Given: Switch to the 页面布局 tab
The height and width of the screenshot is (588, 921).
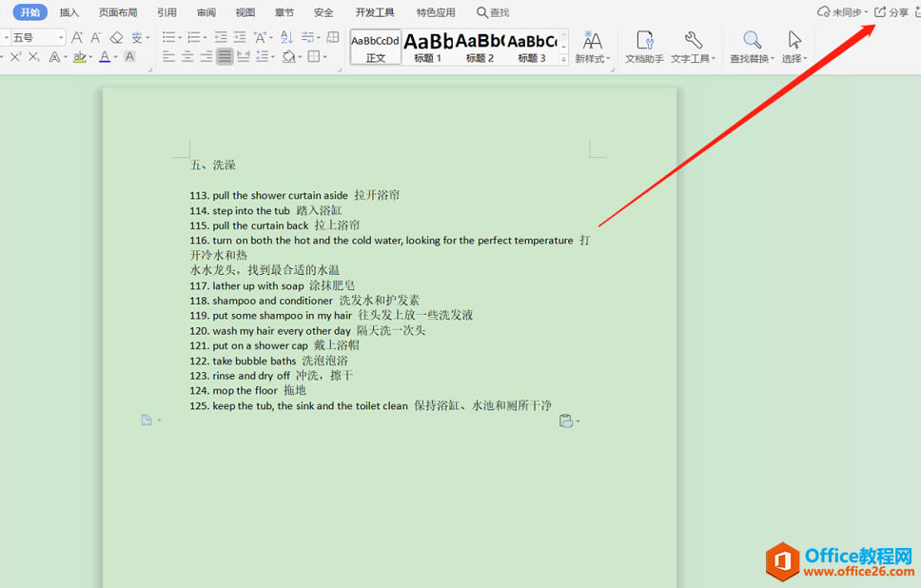Looking at the screenshot, I should pyautogui.click(x=118, y=12).
